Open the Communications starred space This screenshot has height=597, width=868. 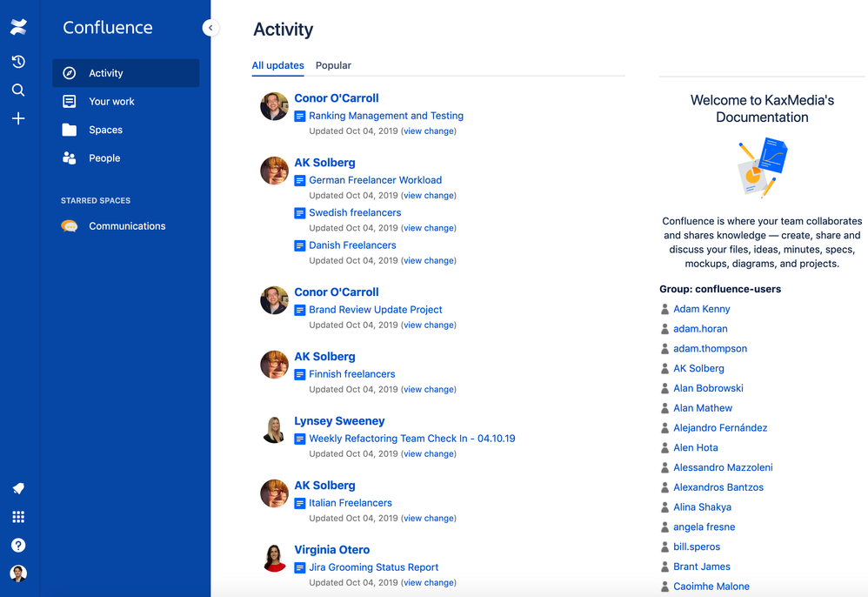(127, 226)
